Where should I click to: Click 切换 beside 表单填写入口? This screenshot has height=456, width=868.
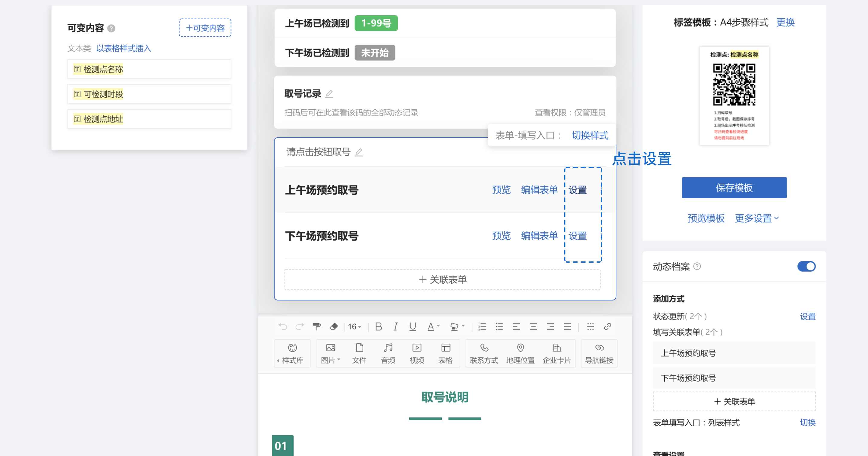click(x=808, y=423)
